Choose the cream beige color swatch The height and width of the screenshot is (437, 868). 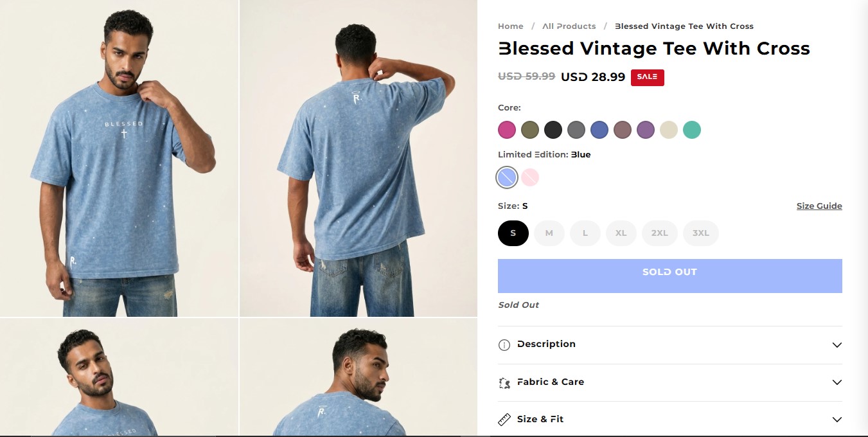(669, 130)
